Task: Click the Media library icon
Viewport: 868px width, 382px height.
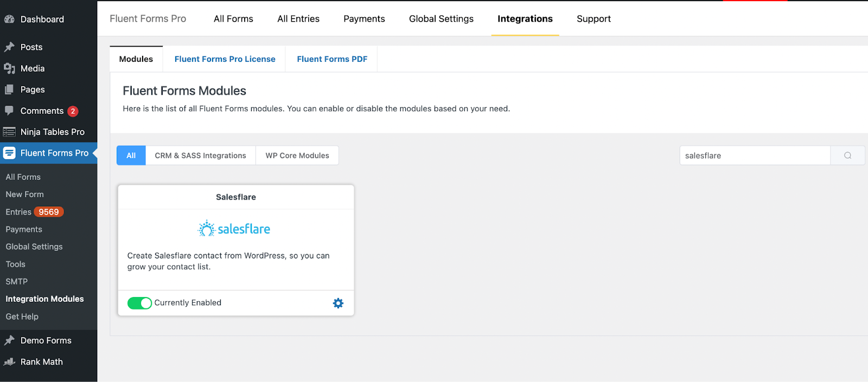Action: coord(9,68)
